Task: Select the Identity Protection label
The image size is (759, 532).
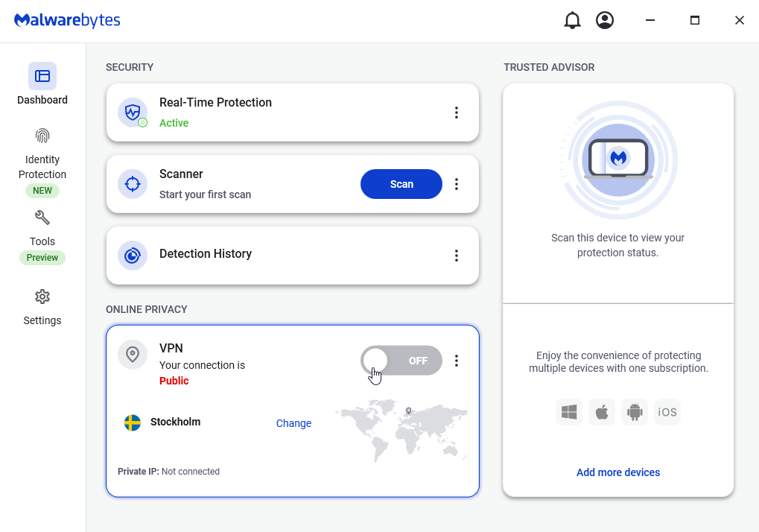Action: [x=42, y=167]
